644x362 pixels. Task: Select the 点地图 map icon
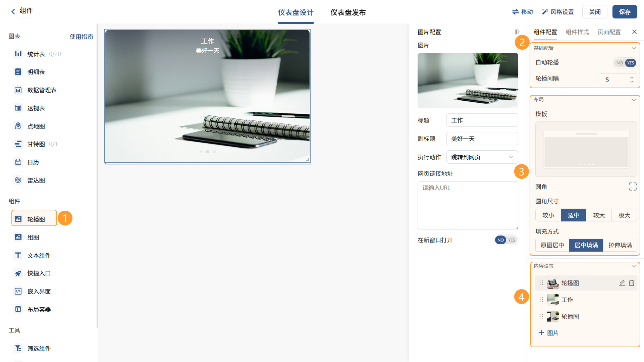[18, 126]
